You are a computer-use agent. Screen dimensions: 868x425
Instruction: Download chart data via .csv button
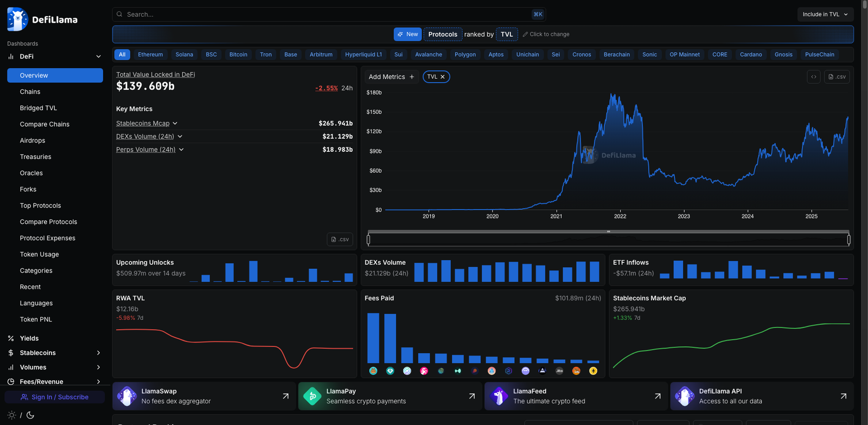click(837, 77)
